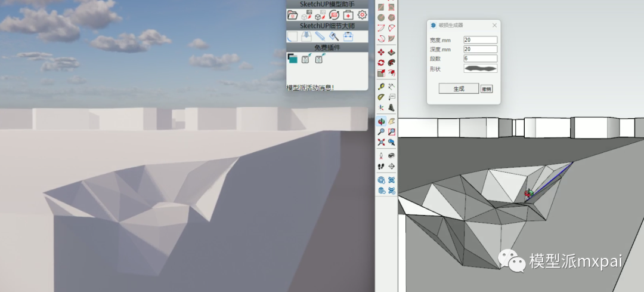This screenshot has height=292, width=644.
Task: Click the Zoom Extents tool
Action: click(380, 143)
